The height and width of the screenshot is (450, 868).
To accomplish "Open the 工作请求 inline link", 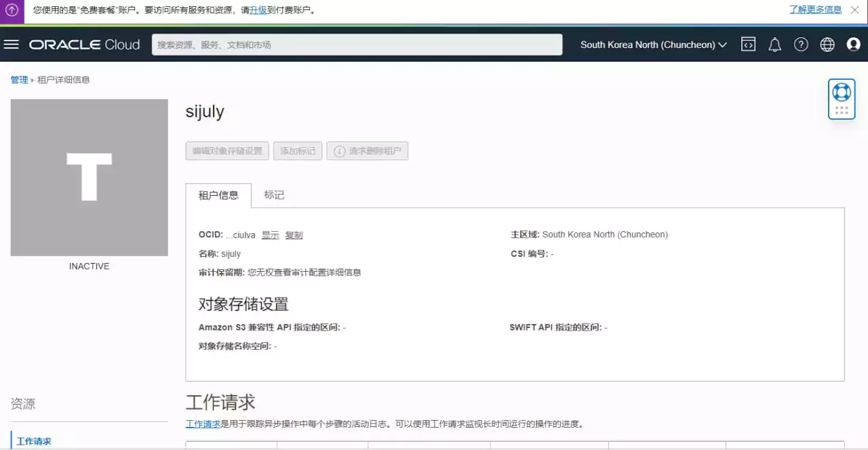I will tap(203, 424).
